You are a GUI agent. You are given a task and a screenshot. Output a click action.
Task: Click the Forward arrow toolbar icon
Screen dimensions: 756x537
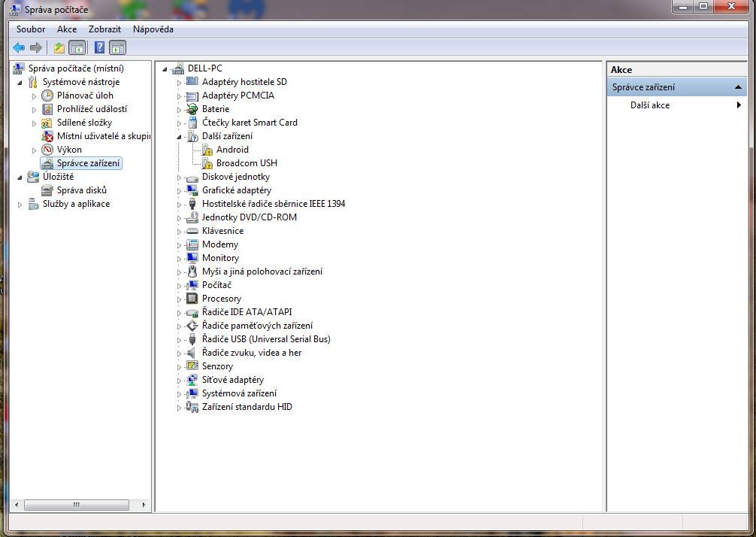click(x=35, y=48)
